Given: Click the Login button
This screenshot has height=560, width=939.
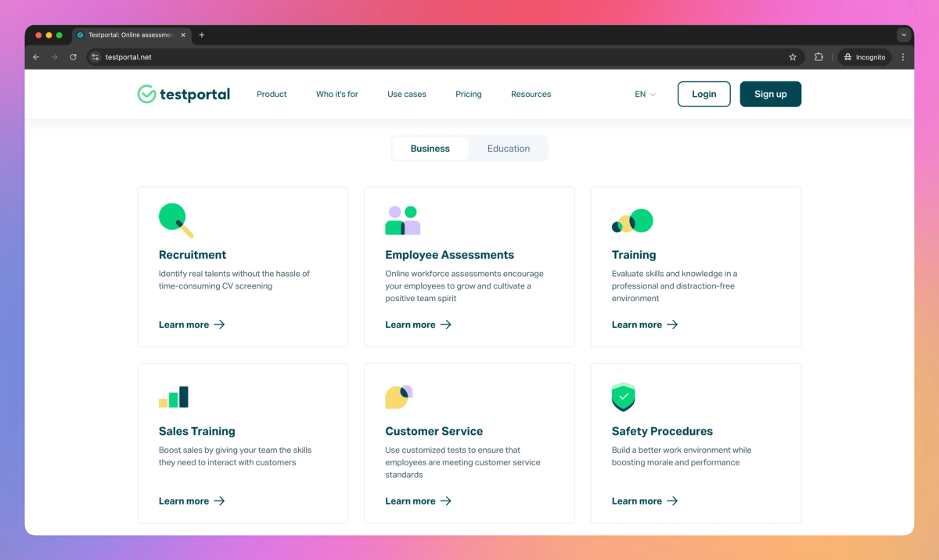Looking at the screenshot, I should tap(703, 94).
